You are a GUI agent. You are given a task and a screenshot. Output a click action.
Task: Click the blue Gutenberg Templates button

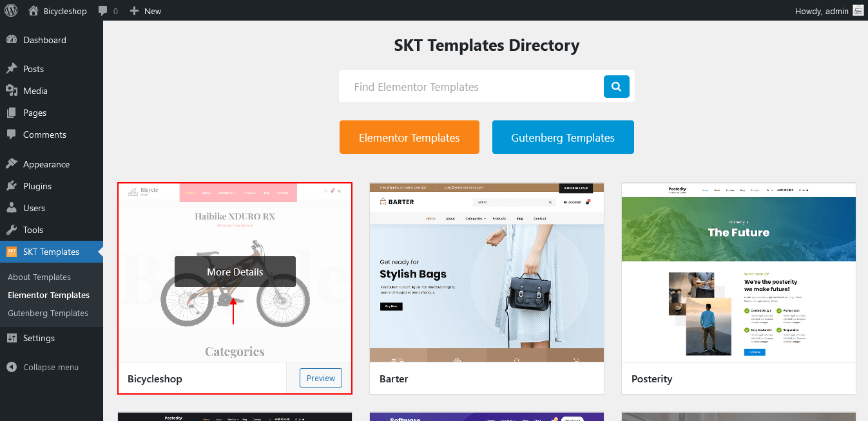click(563, 137)
